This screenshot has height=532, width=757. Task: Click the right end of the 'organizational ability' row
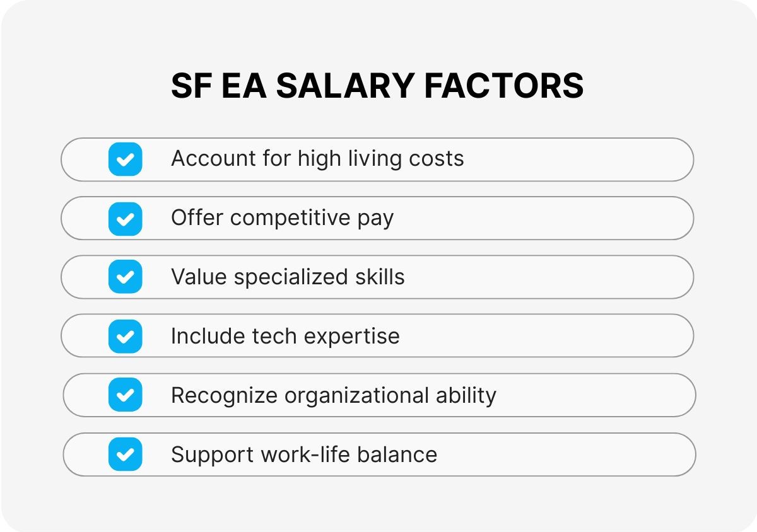point(671,395)
